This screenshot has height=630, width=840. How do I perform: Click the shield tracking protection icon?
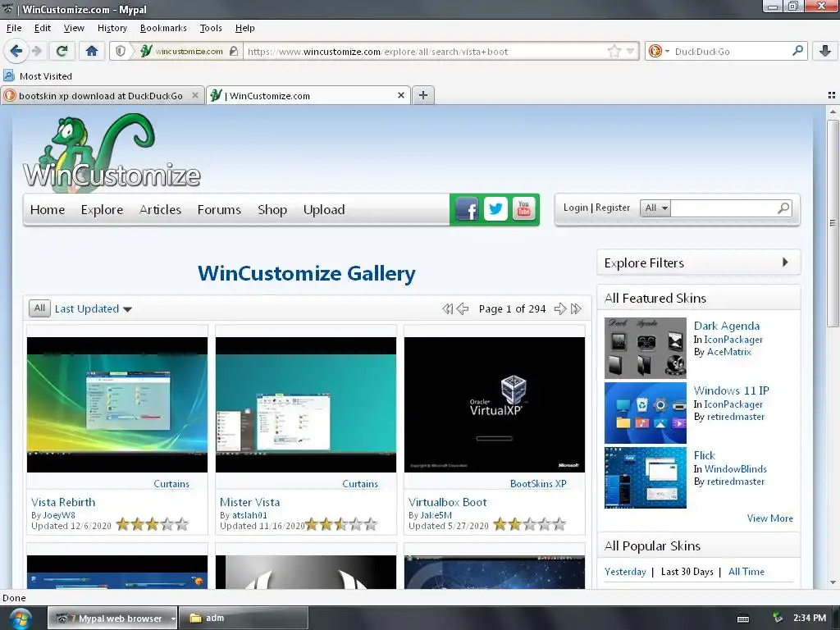click(121, 52)
